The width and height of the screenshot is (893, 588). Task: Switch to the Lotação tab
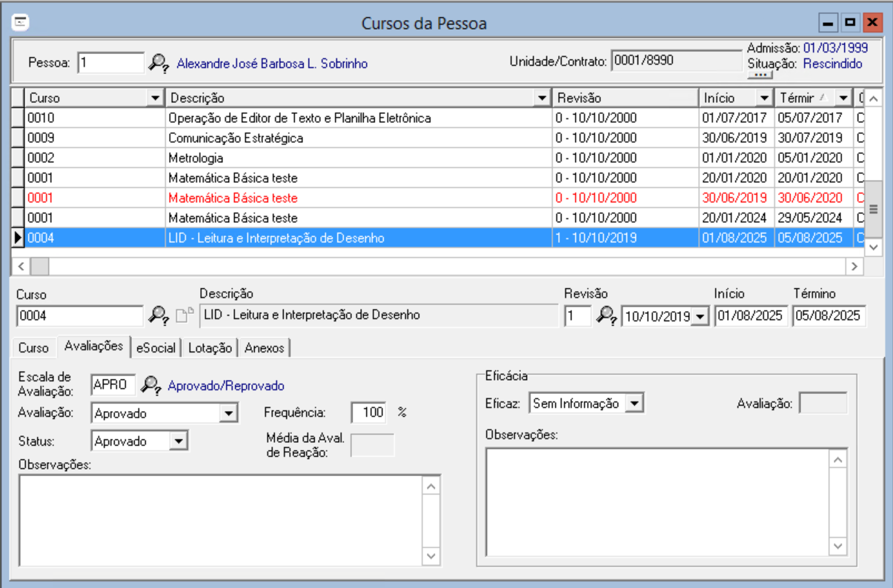[x=211, y=347]
